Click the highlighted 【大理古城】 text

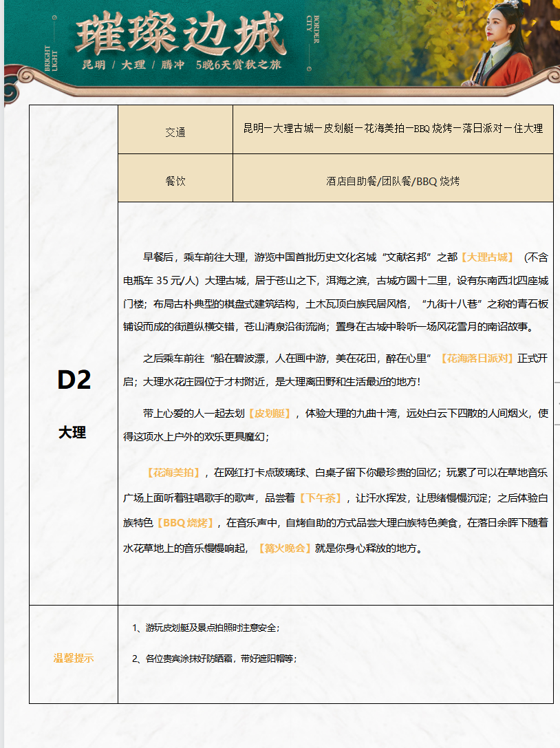click(x=488, y=257)
